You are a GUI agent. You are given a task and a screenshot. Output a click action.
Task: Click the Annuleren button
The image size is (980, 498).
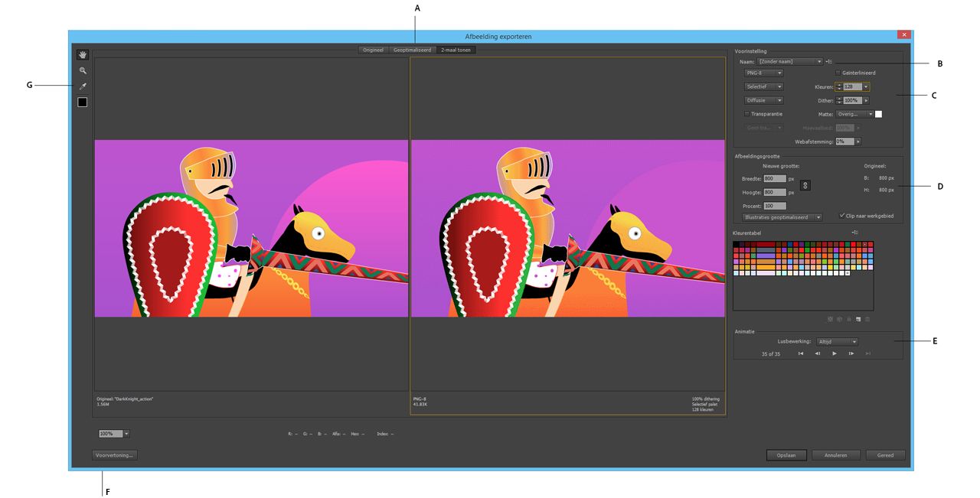(836, 454)
